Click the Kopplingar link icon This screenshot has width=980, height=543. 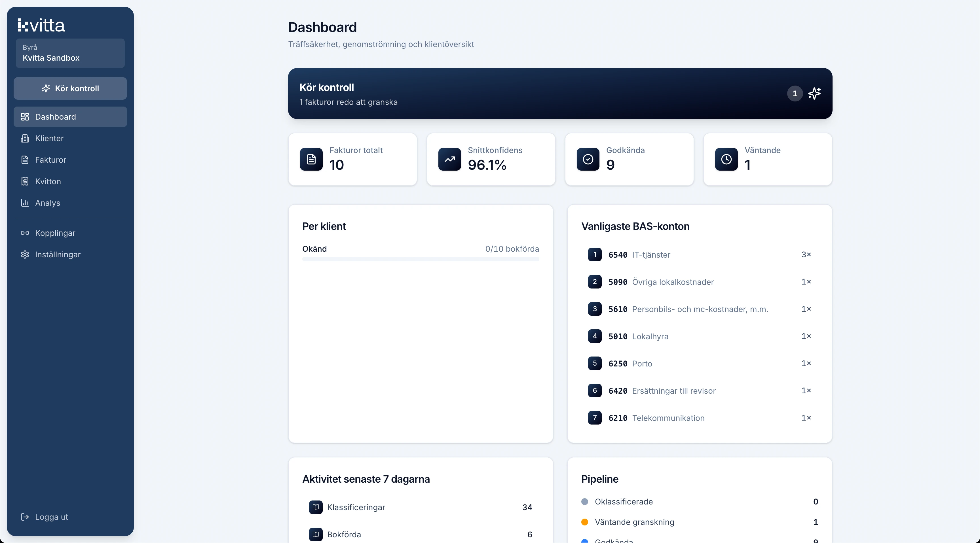click(25, 233)
